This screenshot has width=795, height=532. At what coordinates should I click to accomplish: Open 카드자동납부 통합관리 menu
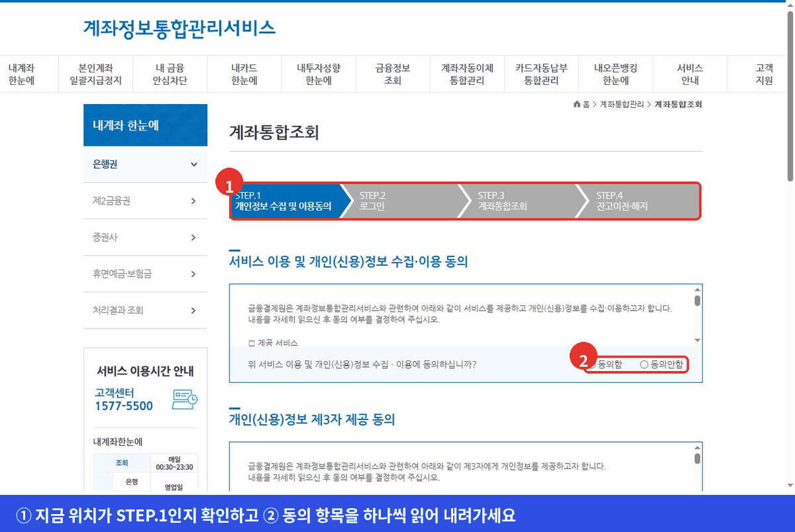(541, 74)
